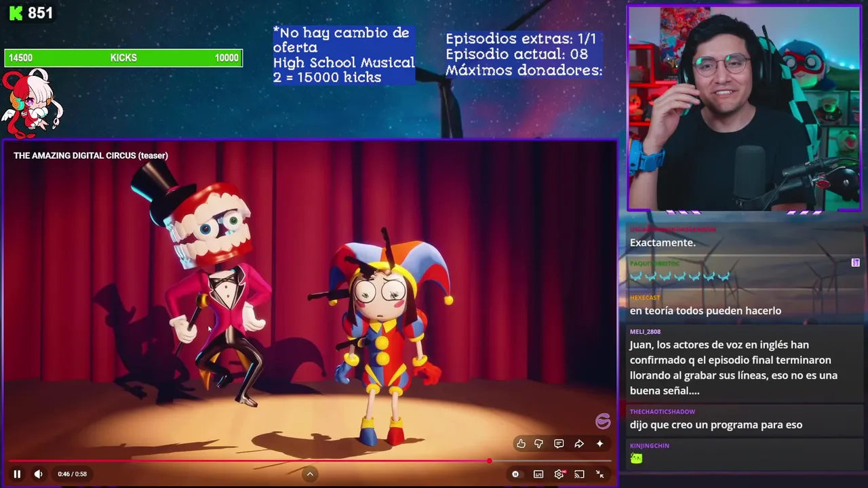Exit fullscreen mode
This screenshot has height=488, width=868.
coord(599,474)
